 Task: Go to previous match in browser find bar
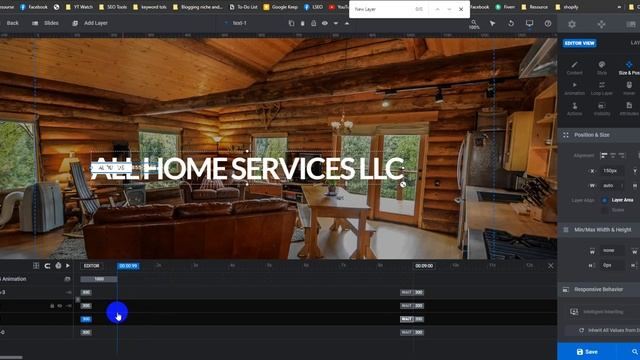tap(437, 9)
